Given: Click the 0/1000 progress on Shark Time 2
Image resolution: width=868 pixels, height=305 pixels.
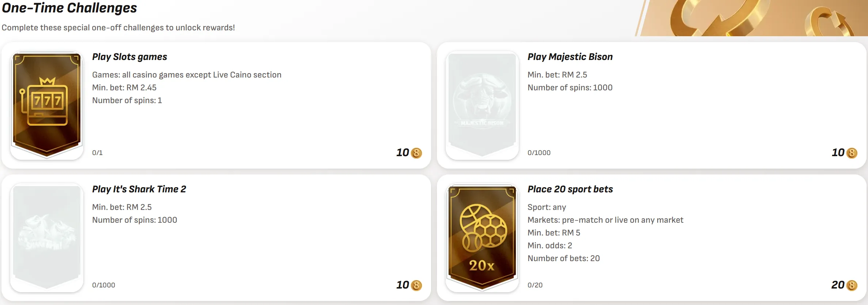Looking at the screenshot, I should [103, 285].
